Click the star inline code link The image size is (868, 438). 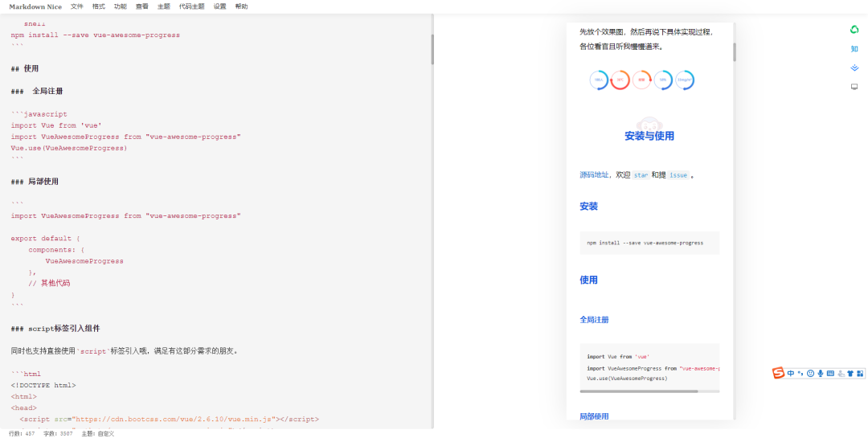641,175
